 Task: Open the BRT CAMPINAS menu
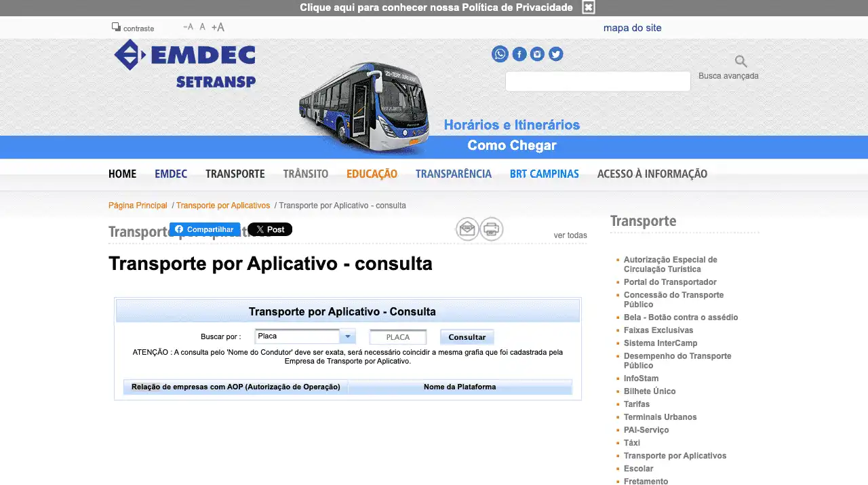pos(544,174)
